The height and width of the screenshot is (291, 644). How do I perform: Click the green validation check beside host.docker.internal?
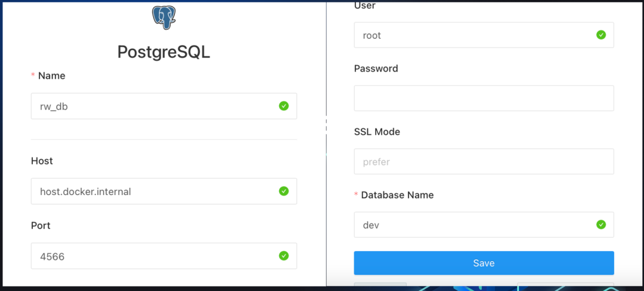click(x=284, y=191)
